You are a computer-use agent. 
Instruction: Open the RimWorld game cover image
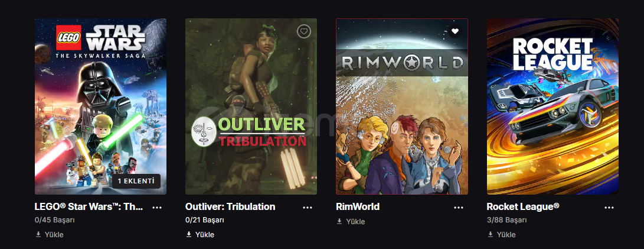[x=402, y=106]
